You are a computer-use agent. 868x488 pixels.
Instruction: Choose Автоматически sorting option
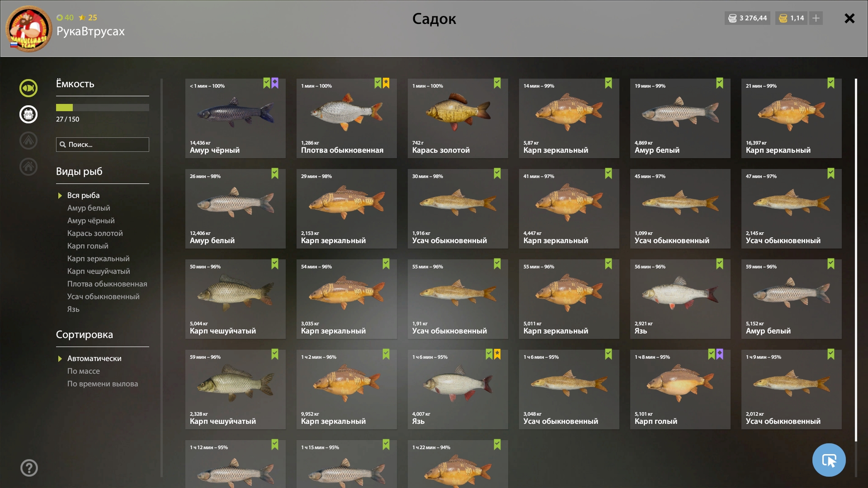point(94,358)
